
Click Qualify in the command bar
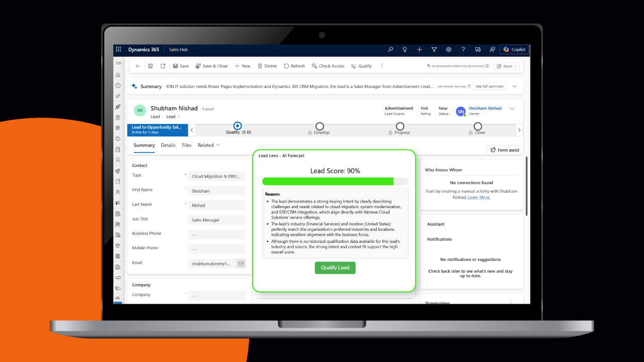point(362,66)
